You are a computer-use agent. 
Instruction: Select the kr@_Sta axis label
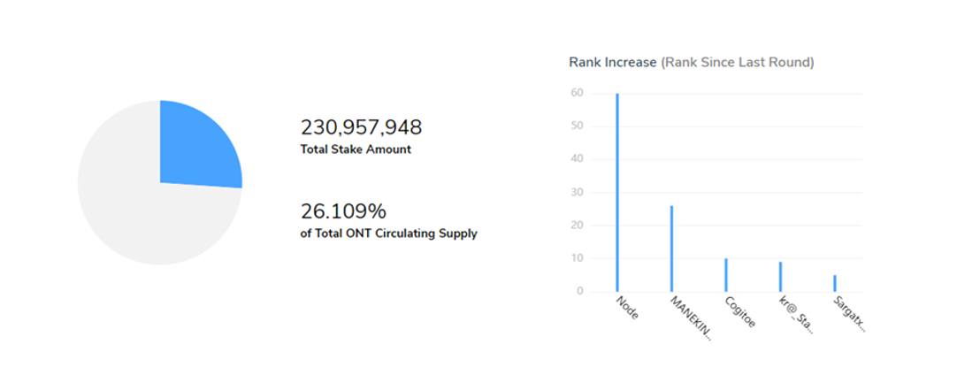coord(797,316)
